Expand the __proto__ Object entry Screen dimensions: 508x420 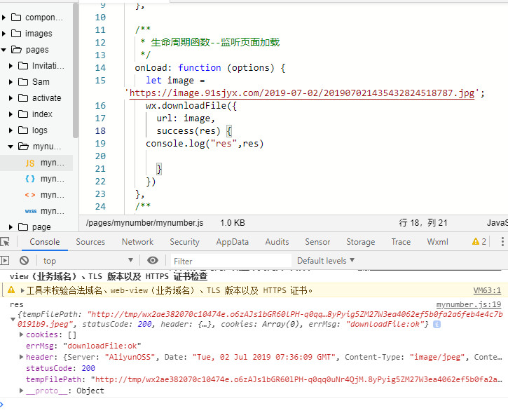(x=22, y=390)
